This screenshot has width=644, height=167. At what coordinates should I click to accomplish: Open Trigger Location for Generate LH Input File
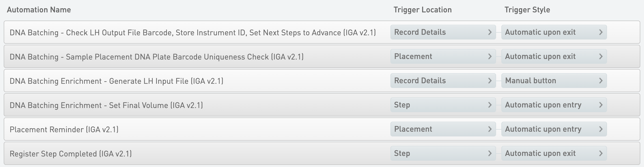[x=443, y=81]
